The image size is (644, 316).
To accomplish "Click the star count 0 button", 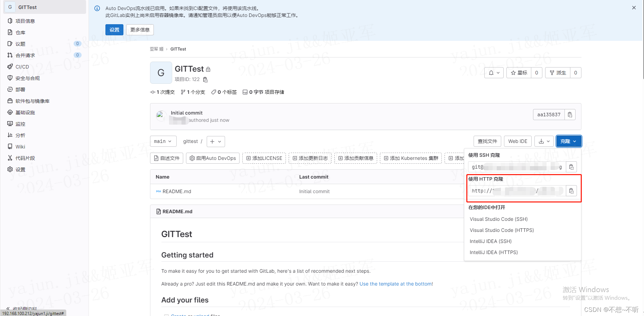I will 536,73.
